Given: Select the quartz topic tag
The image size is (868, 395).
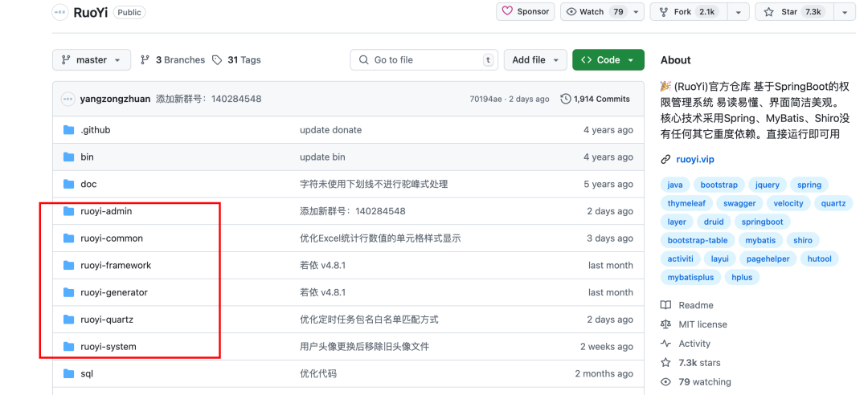Looking at the screenshot, I should tap(833, 204).
